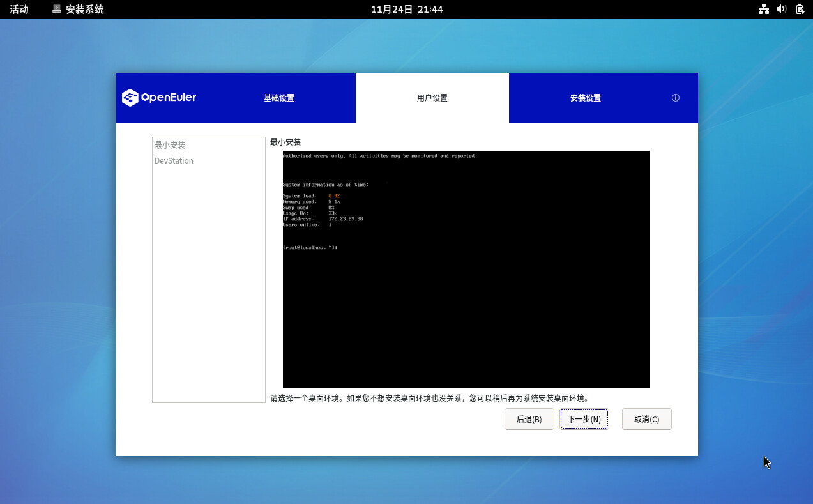Switch to the 用户设置 tab
Screen dimensions: 813x504
[x=432, y=98]
